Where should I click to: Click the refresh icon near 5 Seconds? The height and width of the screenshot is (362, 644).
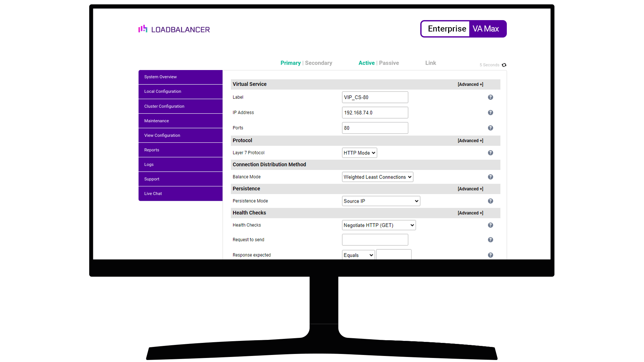[504, 65]
